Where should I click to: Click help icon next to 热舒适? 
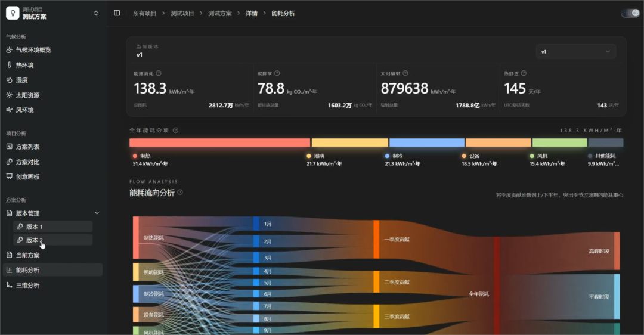coord(524,73)
